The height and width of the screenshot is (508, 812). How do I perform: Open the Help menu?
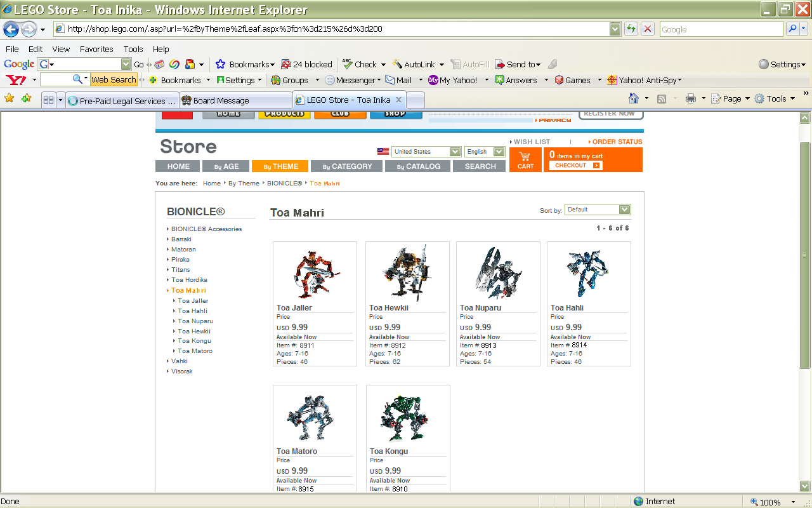click(161, 49)
